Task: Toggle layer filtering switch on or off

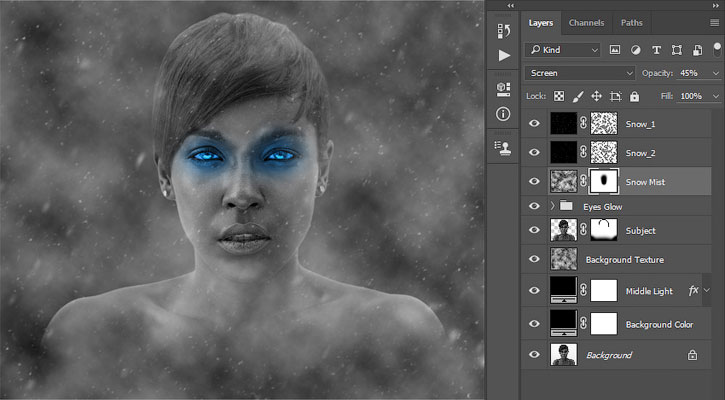Action: pos(717,49)
